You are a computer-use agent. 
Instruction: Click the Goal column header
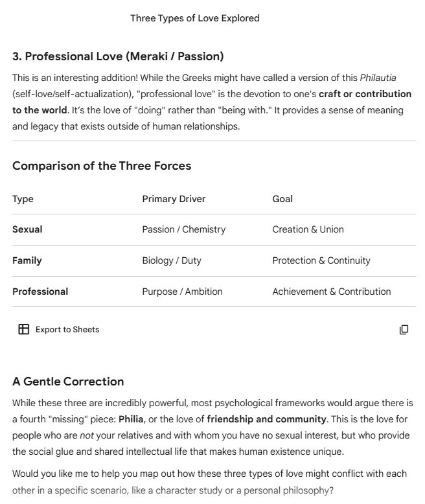[x=282, y=199]
